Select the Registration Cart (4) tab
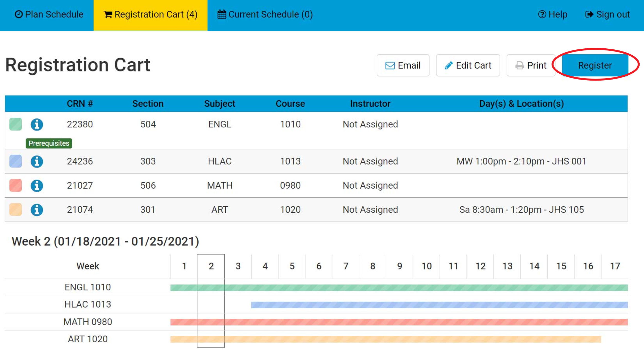The image size is (644, 357). click(x=150, y=14)
